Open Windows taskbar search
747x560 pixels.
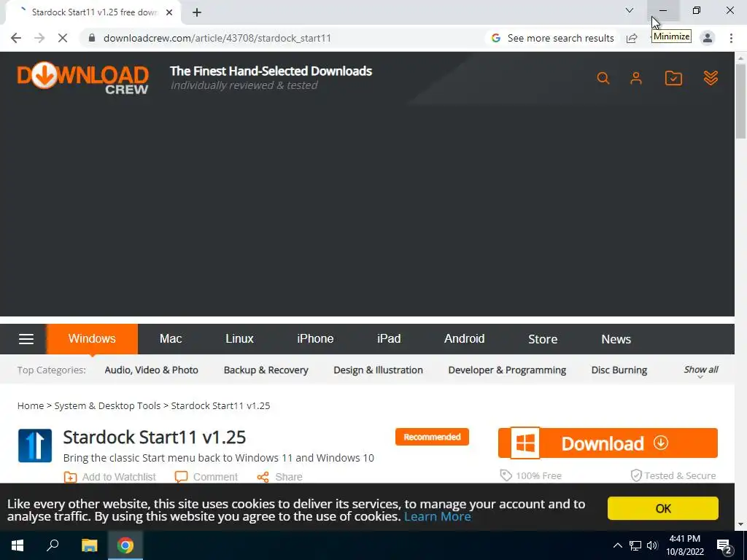pos(53,545)
